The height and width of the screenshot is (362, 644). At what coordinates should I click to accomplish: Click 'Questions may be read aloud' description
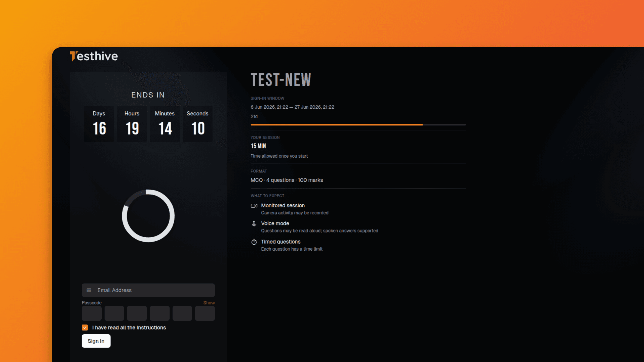[319, 231]
